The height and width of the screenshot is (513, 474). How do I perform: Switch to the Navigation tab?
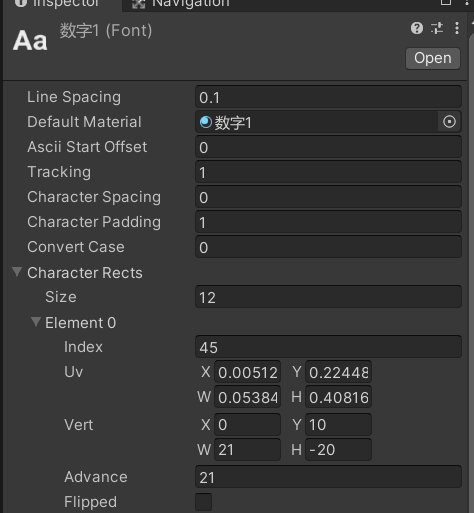click(x=190, y=5)
